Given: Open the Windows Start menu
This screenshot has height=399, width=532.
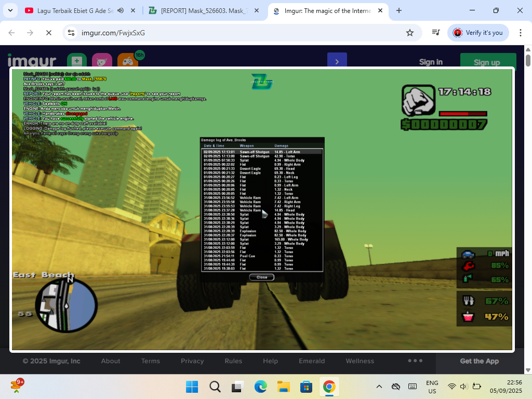Looking at the screenshot, I should (192, 387).
